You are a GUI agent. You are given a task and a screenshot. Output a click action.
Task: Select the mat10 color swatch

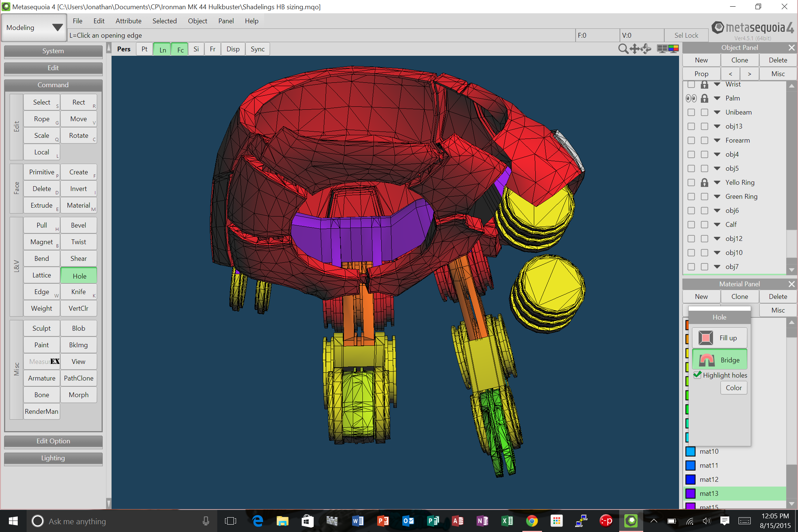690,451
